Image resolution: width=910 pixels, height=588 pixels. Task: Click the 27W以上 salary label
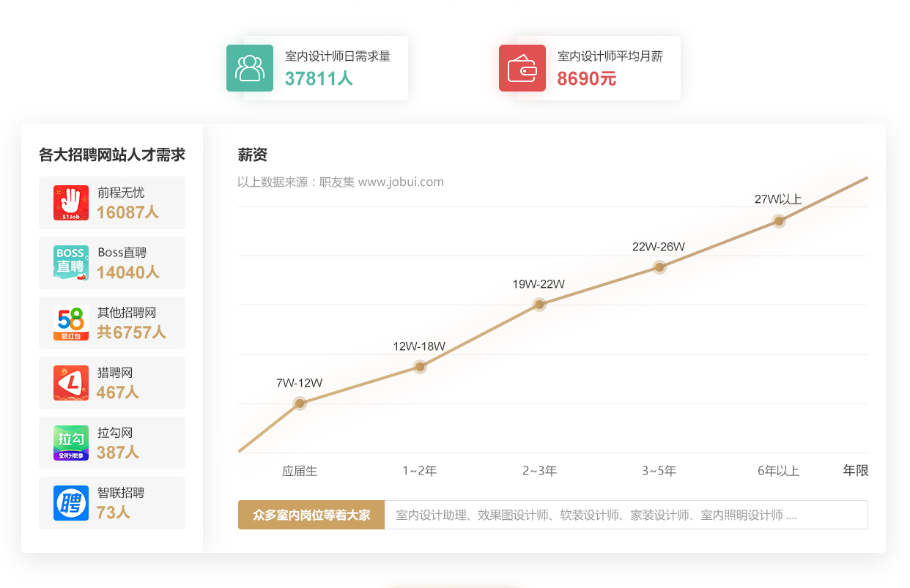[778, 199]
